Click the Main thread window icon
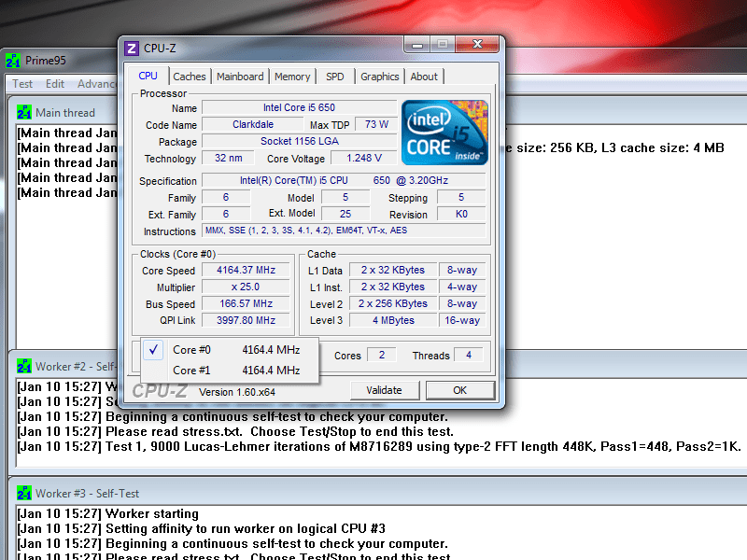Image resolution: width=747 pixels, height=560 pixels. pyautogui.click(x=24, y=112)
